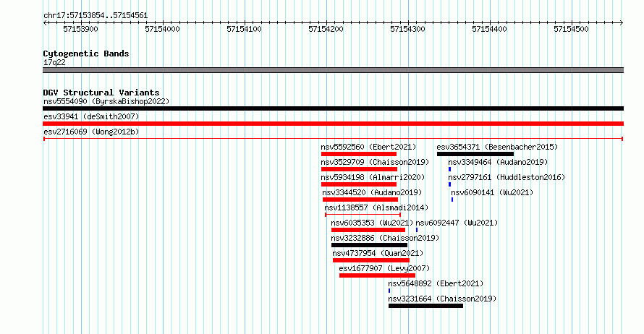This screenshot has width=644, height=334.
Task: Click ruler position 57154200
Action: pyautogui.click(x=326, y=29)
